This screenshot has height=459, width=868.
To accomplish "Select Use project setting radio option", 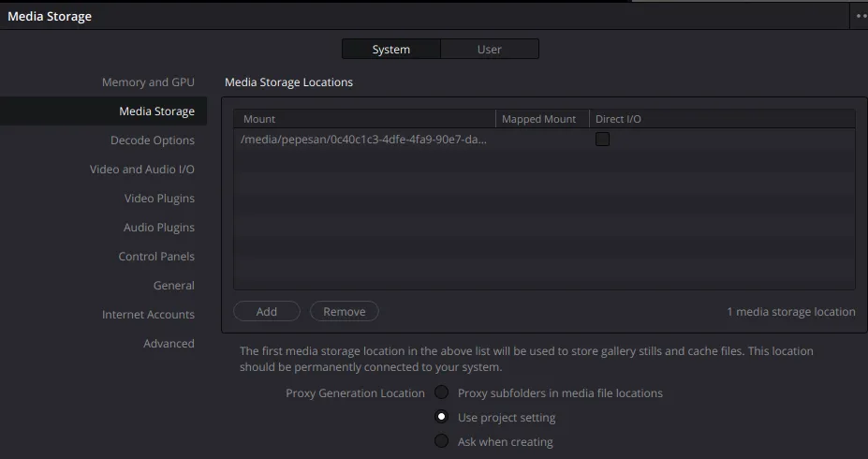I will [441, 417].
